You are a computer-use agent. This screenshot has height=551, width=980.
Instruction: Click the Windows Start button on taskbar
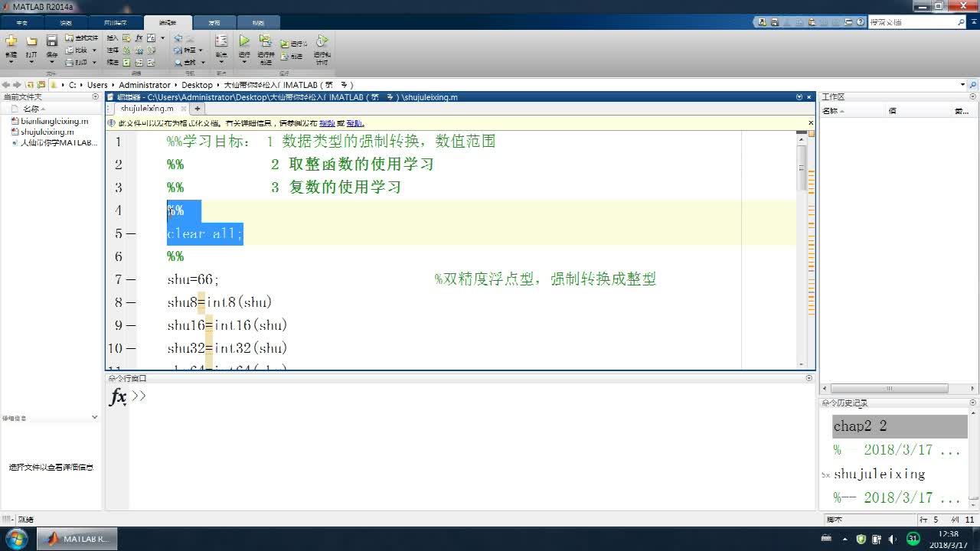point(16,539)
